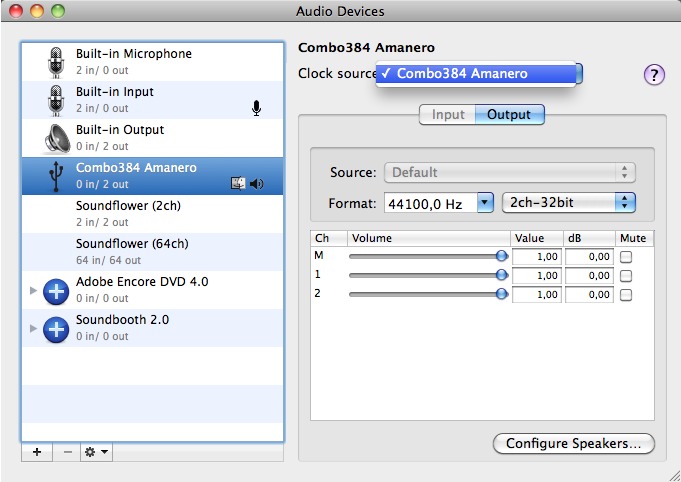Click the blue plus icon of Soundbooth 2.0
The height and width of the screenshot is (482, 681).
point(56,330)
